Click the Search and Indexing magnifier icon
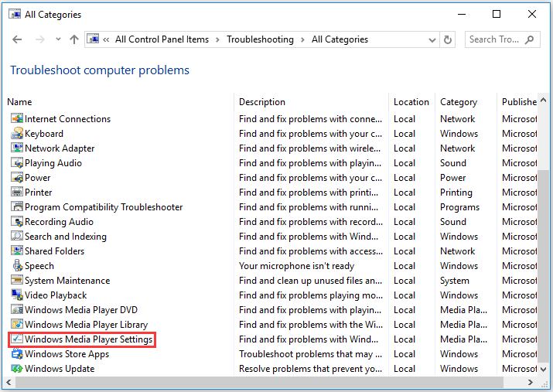This screenshot has width=553, height=392. click(x=16, y=236)
